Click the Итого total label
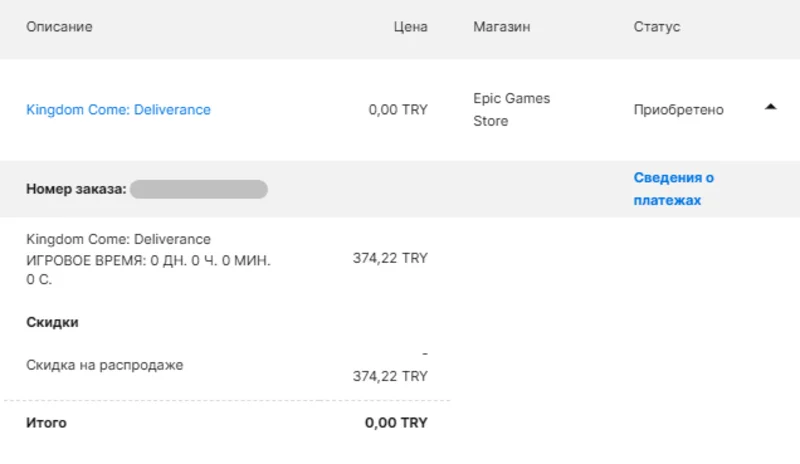The height and width of the screenshot is (464, 800). click(x=46, y=423)
